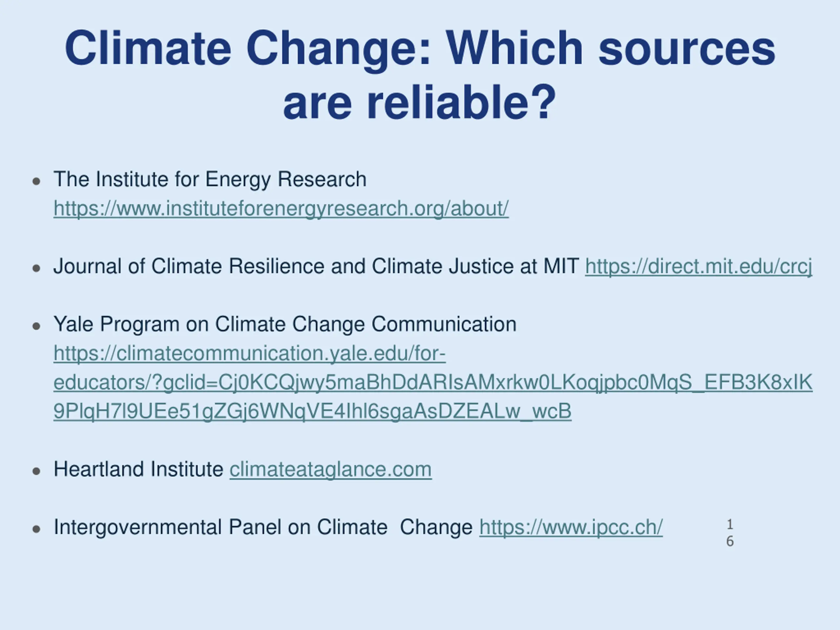Click the title line 'are reliable?'

tap(420, 102)
